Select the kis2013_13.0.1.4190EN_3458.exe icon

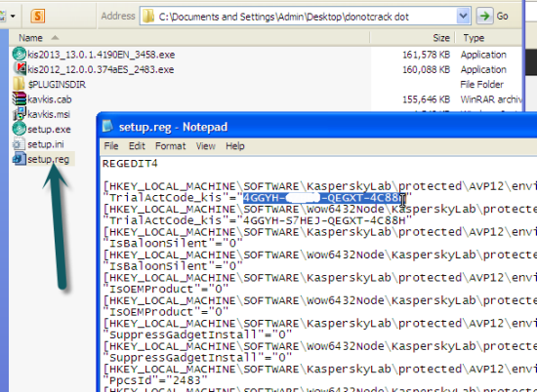point(20,54)
